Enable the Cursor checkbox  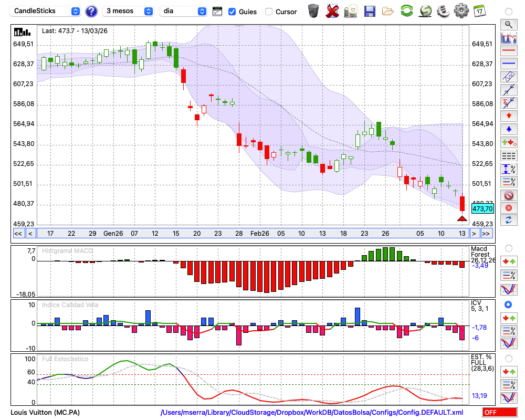point(269,12)
